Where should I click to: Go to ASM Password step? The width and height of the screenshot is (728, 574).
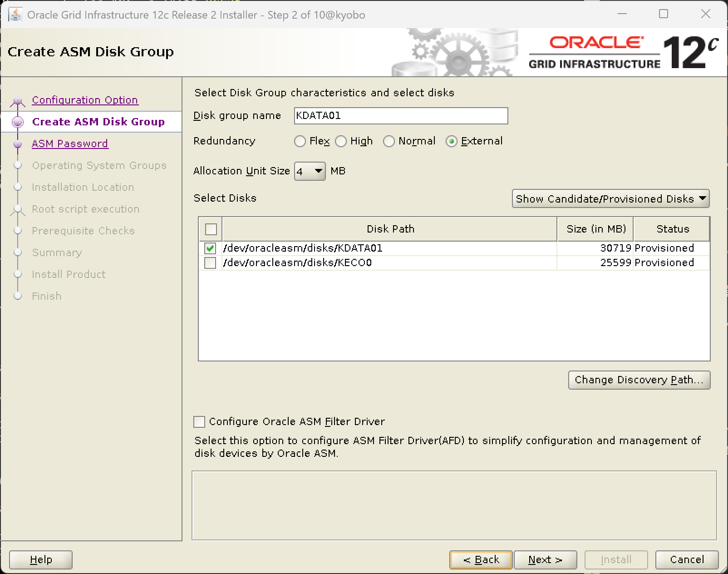[x=70, y=143]
